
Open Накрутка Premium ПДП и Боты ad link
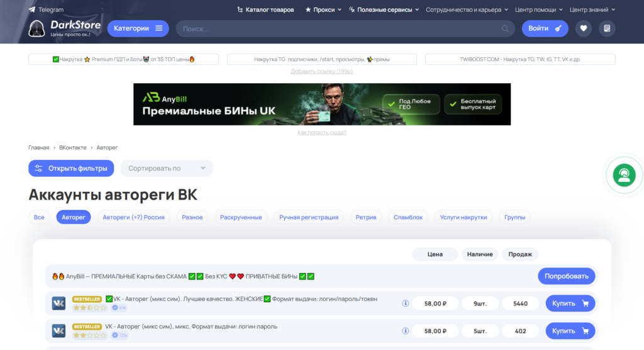[123, 59]
